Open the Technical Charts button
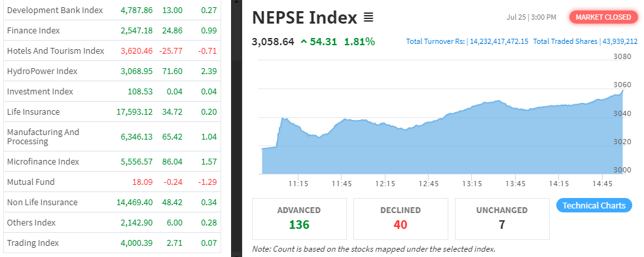Viewport: 644px width, 257px height. 594,205
